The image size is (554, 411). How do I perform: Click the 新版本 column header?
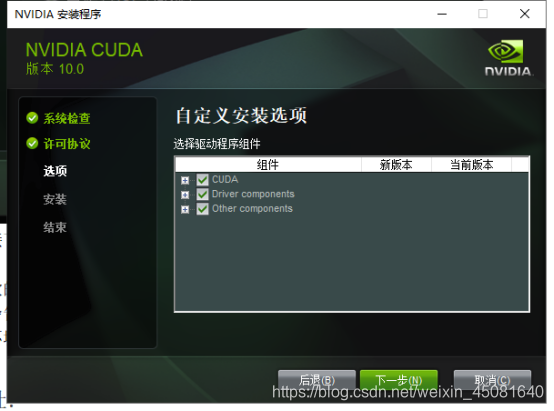click(396, 165)
